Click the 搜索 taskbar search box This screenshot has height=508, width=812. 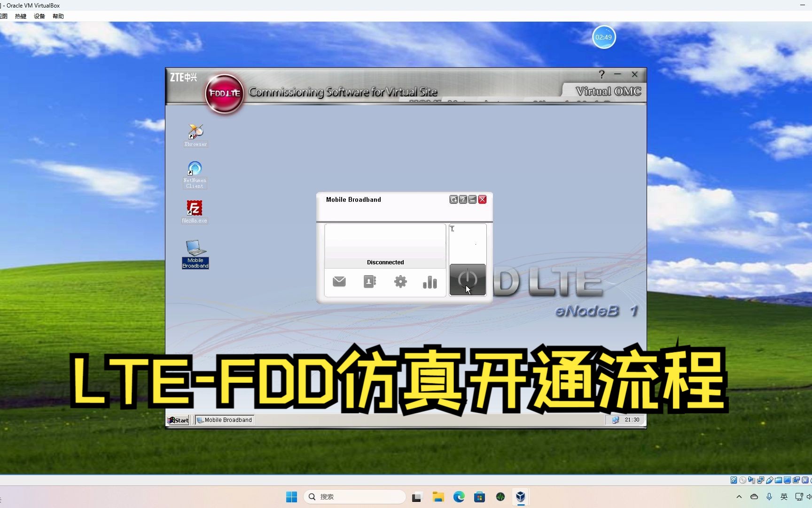(x=355, y=497)
